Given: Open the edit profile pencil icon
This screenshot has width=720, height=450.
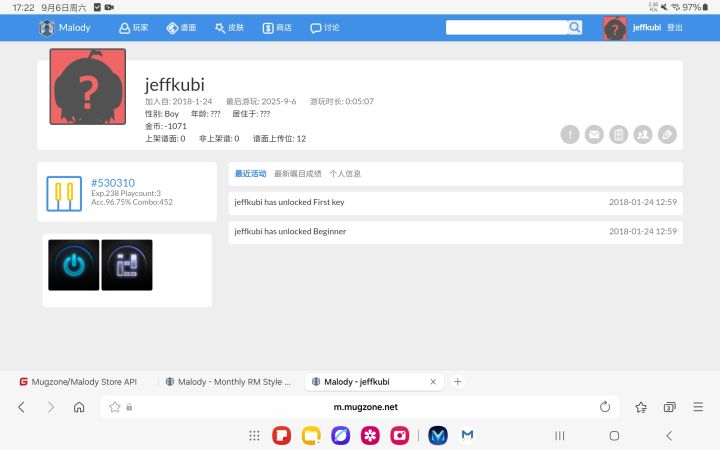Looking at the screenshot, I should click(x=667, y=135).
